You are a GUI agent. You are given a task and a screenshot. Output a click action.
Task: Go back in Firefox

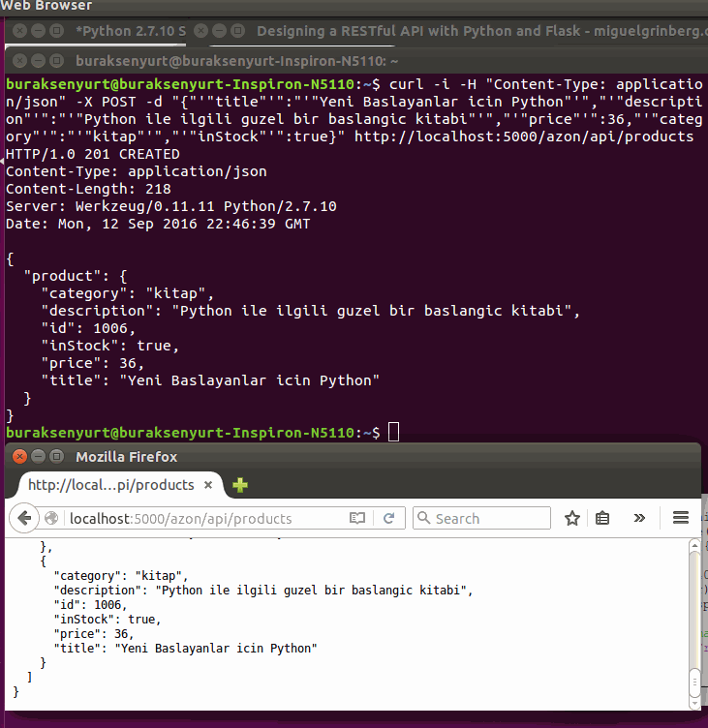[23, 518]
